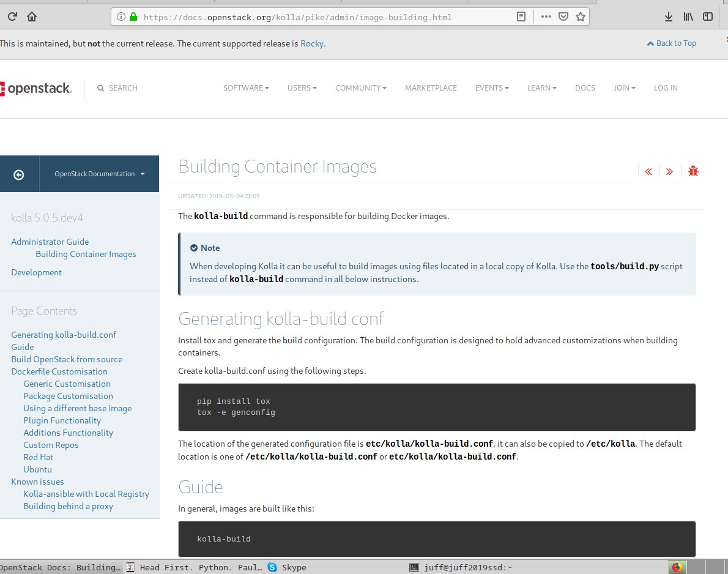728x574 pixels.
Task: Open Building Container Images sidebar link
Action: (x=86, y=254)
